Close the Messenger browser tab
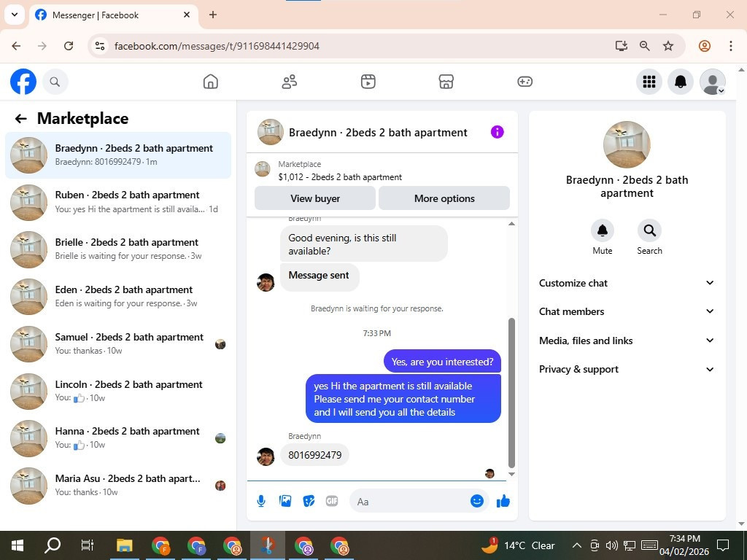 point(187,15)
